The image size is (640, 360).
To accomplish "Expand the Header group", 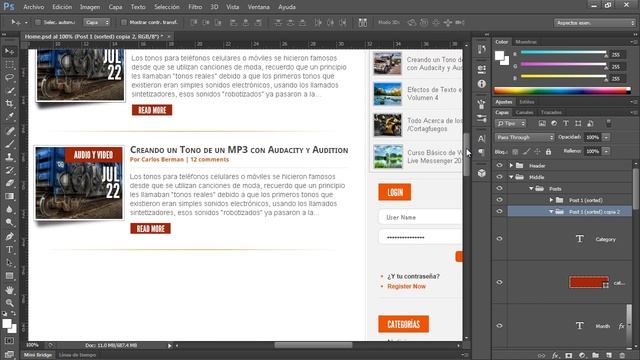I will click(x=511, y=165).
